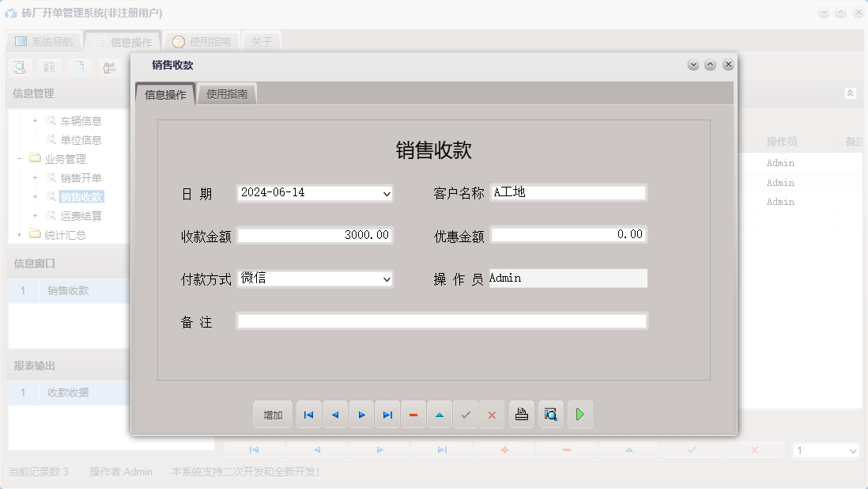Image resolution: width=868 pixels, height=489 pixels.
Task: Open print preview for the receipt
Action: click(x=550, y=414)
